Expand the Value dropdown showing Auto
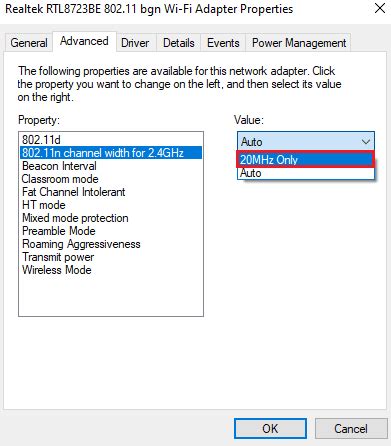Viewport: 391px width, 446px height. 306,142
